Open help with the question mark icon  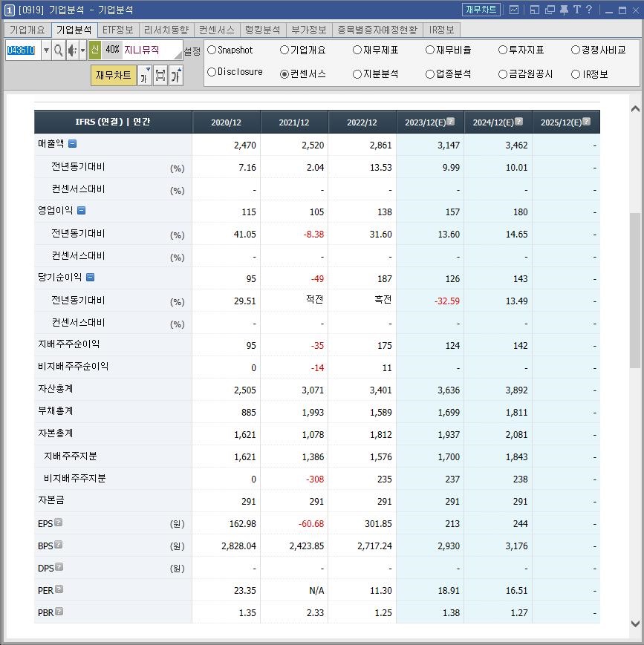pos(589,10)
